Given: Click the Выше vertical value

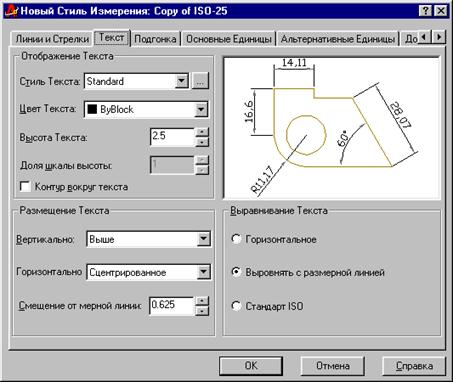Looking at the screenshot, I should (x=102, y=239).
